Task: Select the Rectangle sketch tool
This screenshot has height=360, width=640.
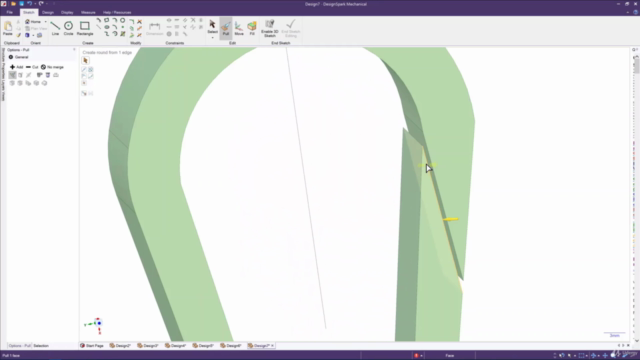Action: [x=85, y=28]
